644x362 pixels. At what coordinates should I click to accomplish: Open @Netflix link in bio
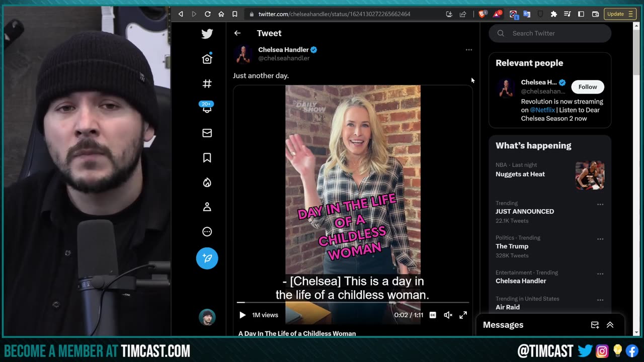click(x=542, y=110)
